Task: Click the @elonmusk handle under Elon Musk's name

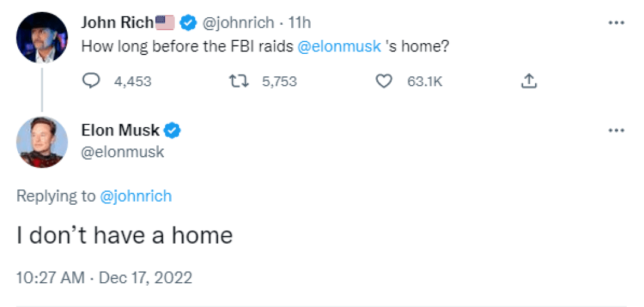Action: 123,152
